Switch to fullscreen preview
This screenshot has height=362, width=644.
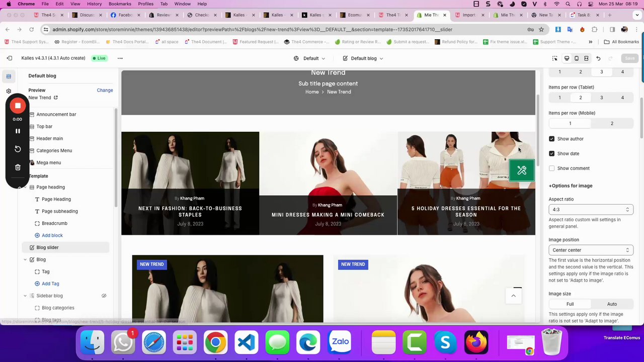pyautogui.click(x=586, y=58)
